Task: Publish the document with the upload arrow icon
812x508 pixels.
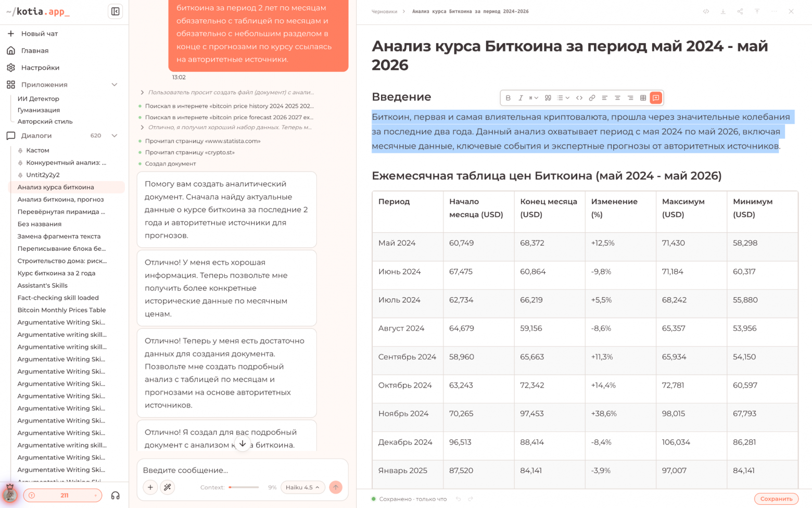Action: (757, 11)
